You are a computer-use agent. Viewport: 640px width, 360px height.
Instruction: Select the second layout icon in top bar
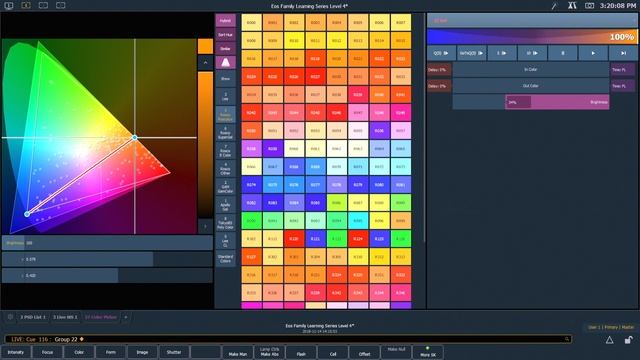(x=26, y=6)
